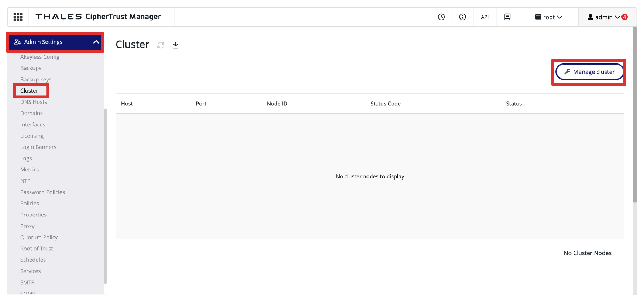Click the clock history icon
644x302 pixels.
coord(441,17)
